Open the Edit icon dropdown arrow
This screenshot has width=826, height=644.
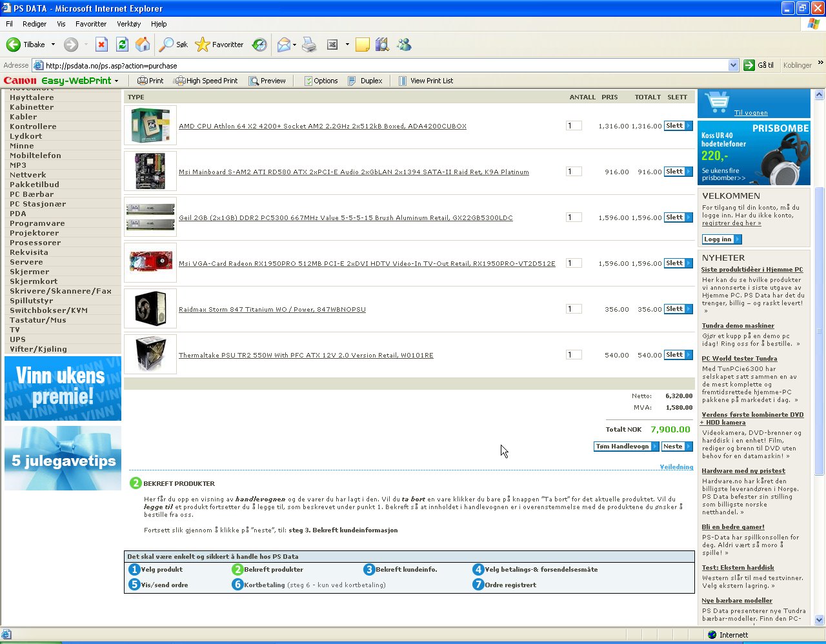point(347,45)
